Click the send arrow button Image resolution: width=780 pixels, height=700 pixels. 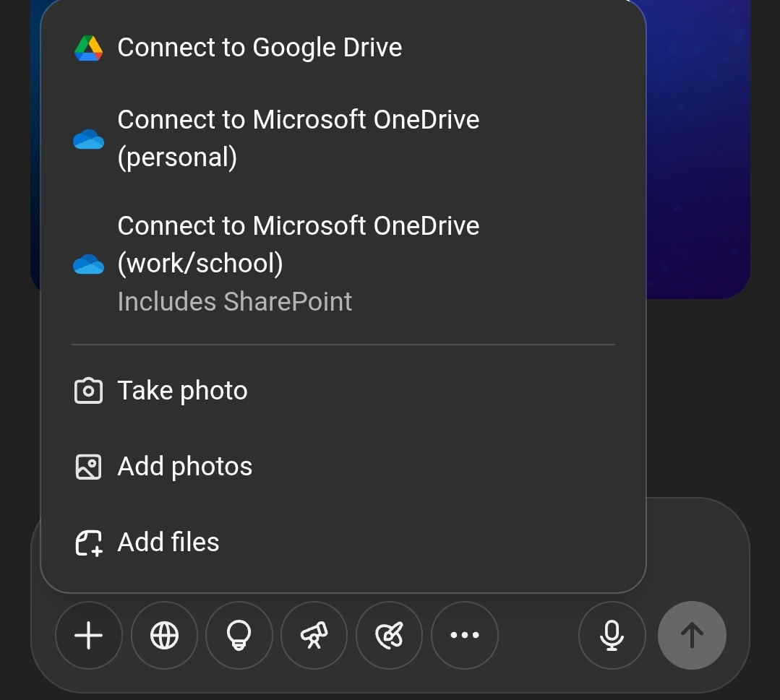(692, 635)
